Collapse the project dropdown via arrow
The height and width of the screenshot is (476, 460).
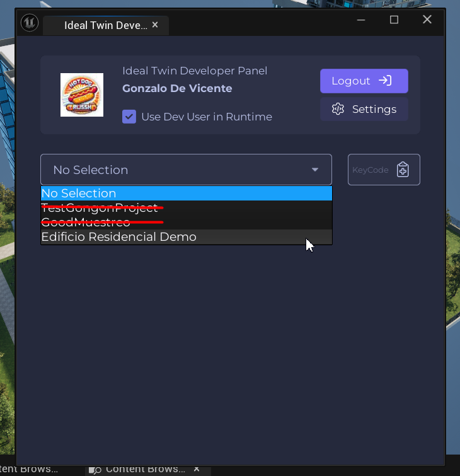click(315, 170)
